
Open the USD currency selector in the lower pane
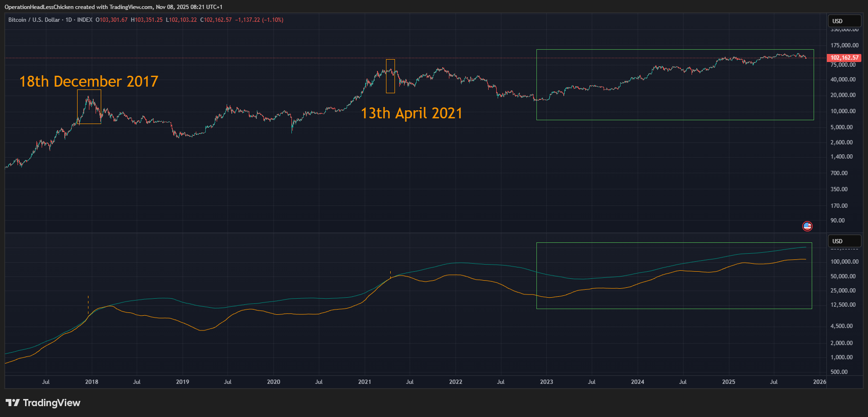point(843,241)
